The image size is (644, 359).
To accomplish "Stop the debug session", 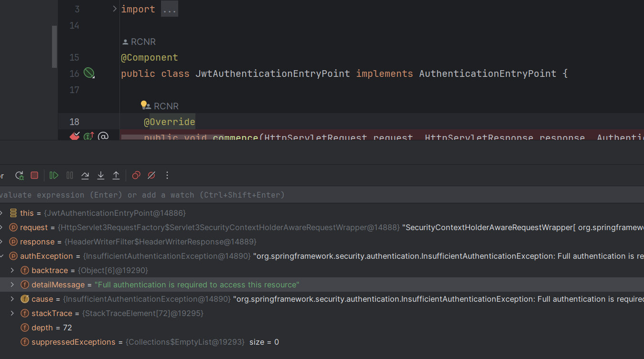I will point(34,175).
